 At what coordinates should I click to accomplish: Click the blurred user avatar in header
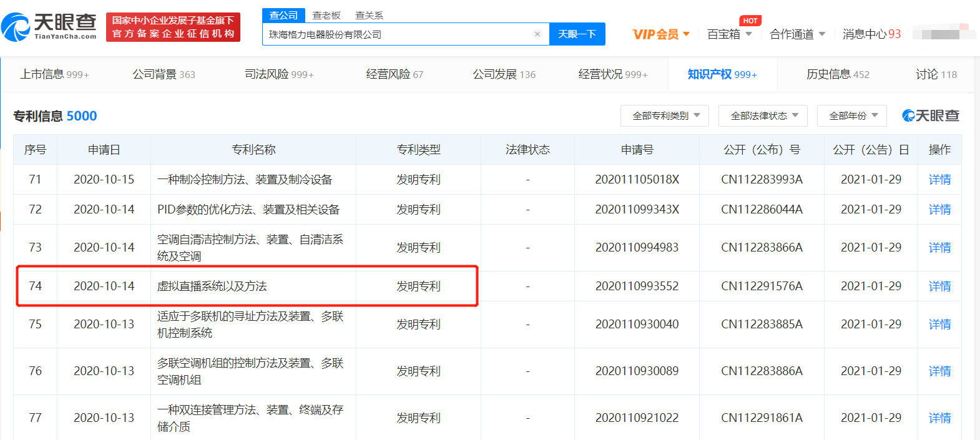coord(943,33)
